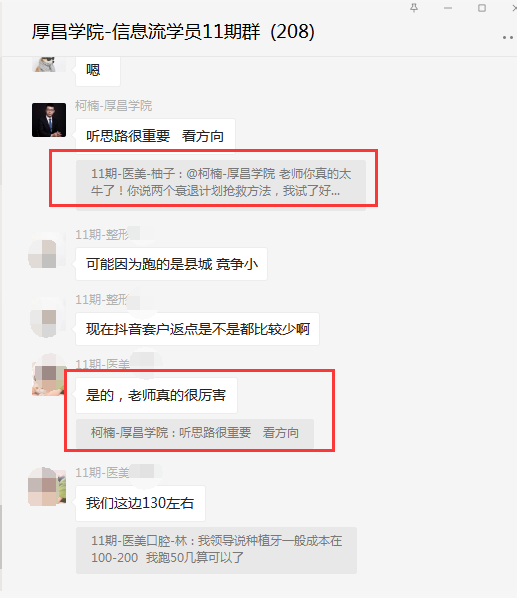The width and height of the screenshot is (517, 598).
Task: Maximize the chat window
Action: tap(482, 8)
